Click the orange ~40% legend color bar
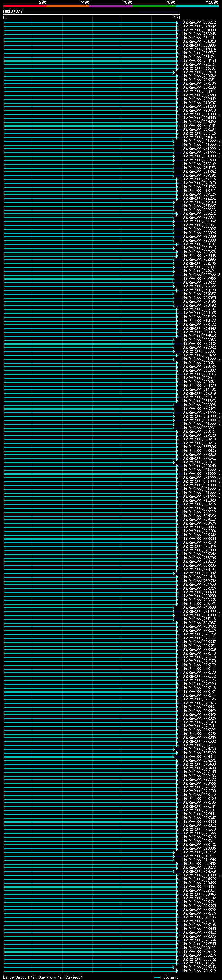Image resolution: width=222 pixels, height=980 pixels. pos(68,6)
